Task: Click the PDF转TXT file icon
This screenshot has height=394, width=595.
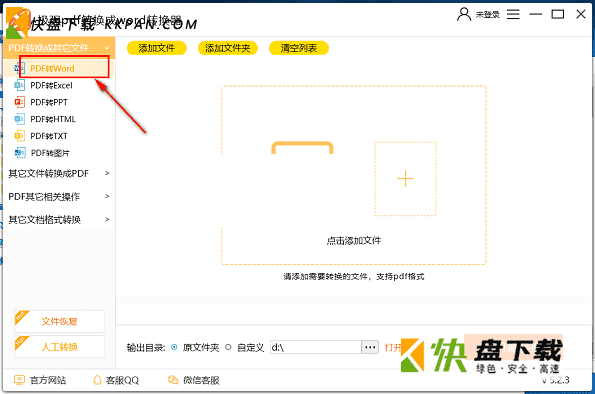Action: point(19,136)
